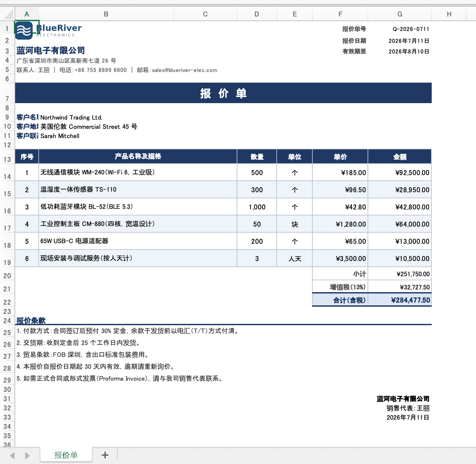Select the 合计(含税) label cell

tap(340, 300)
